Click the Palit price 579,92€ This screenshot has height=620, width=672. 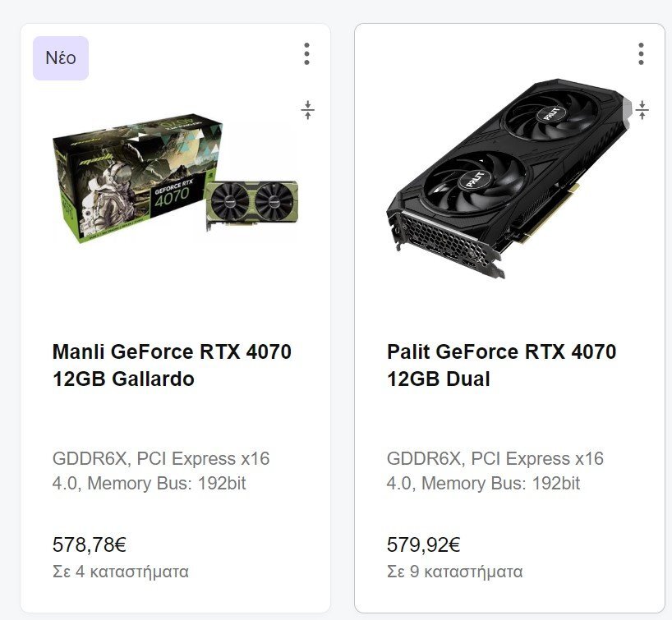(424, 544)
